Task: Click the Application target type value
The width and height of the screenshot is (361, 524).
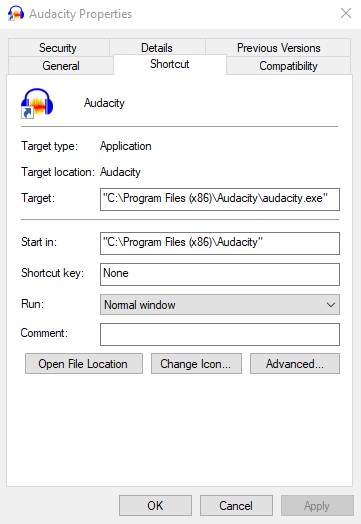Action: (x=126, y=146)
